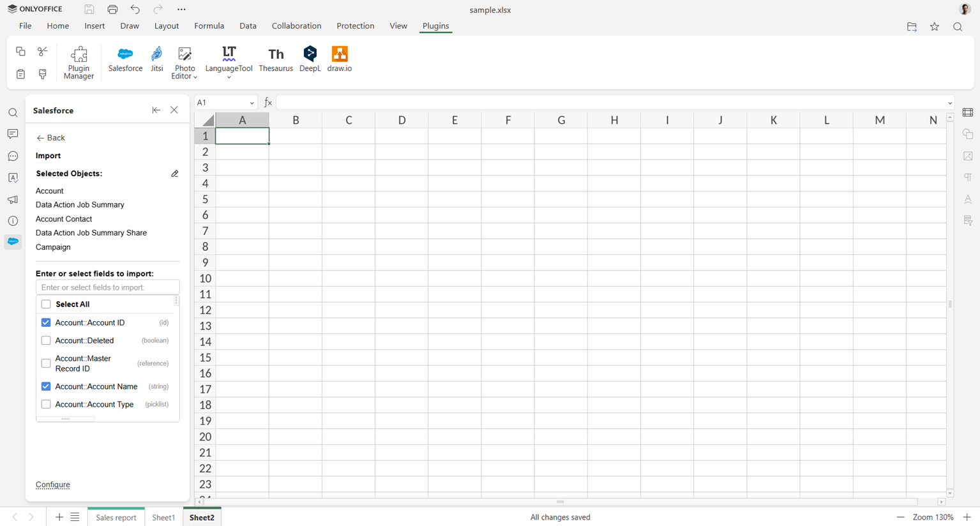The height and width of the screenshot is (526, 980).
Task: Edit Selected Objects with the pencil icon
Action: pos(175,174)
